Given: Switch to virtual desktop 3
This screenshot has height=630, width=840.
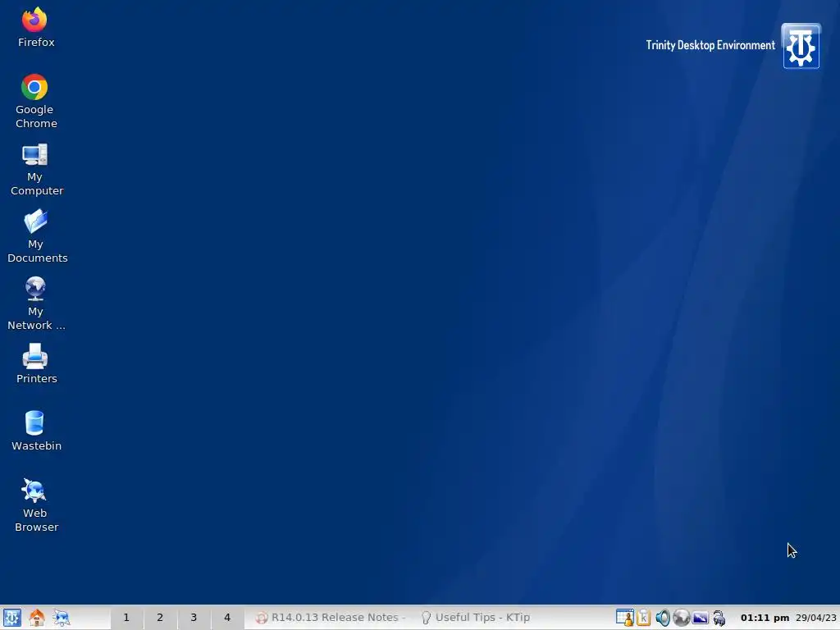Looking at the screenshot, I should [194, 618].
